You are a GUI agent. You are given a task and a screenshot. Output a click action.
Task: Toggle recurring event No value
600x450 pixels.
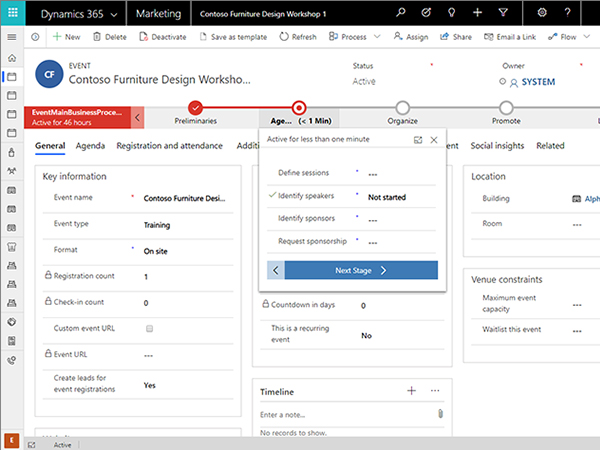tap(402, 335)
